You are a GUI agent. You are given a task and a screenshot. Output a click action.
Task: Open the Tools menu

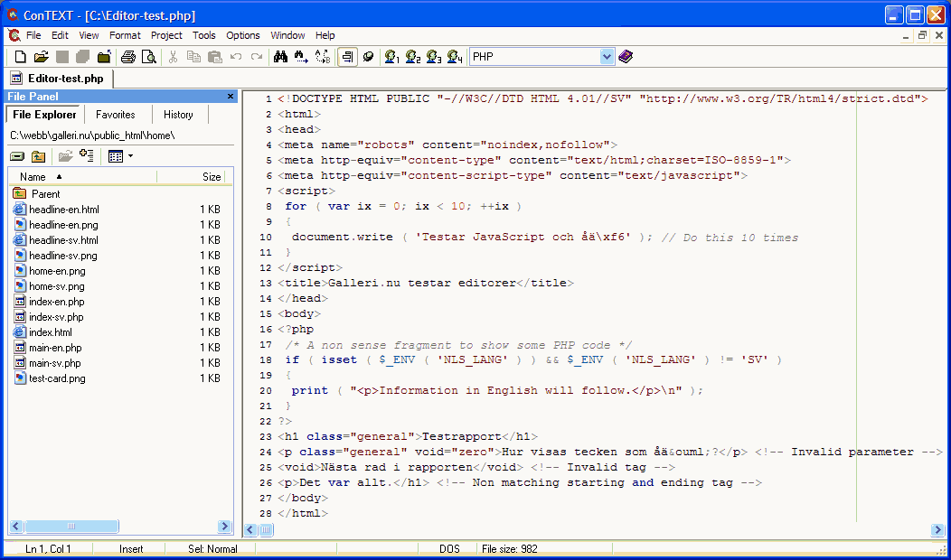pos(203,35)
